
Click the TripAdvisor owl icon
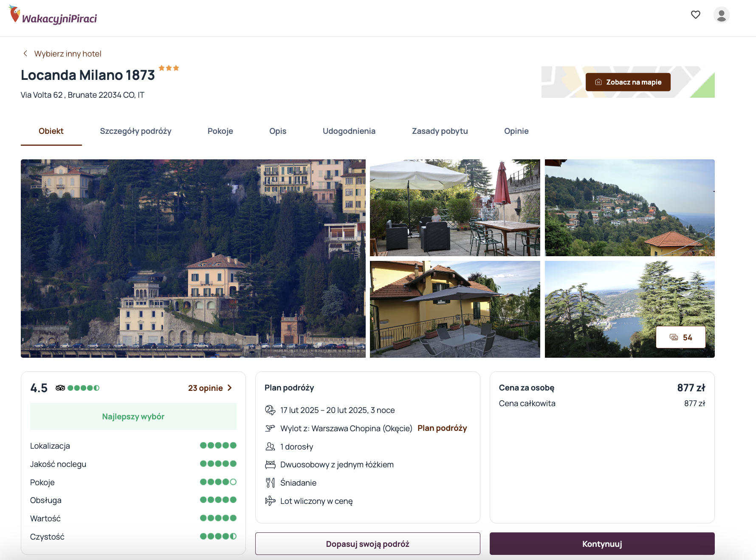coord(60,388)
